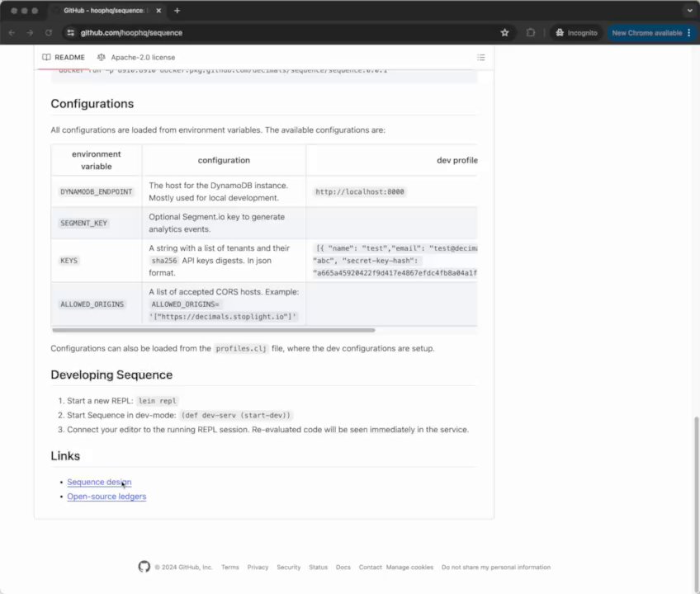The image size is (700, 594).
Task: Open a new browser tab
Action: (177, 11)
